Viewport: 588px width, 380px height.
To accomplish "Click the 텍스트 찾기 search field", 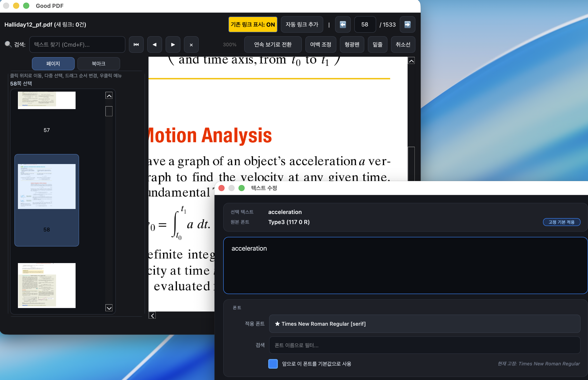I will coord(77,45).
